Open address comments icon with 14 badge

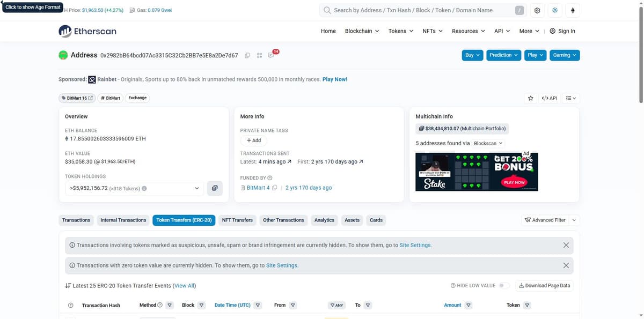(x=271, y=55)
